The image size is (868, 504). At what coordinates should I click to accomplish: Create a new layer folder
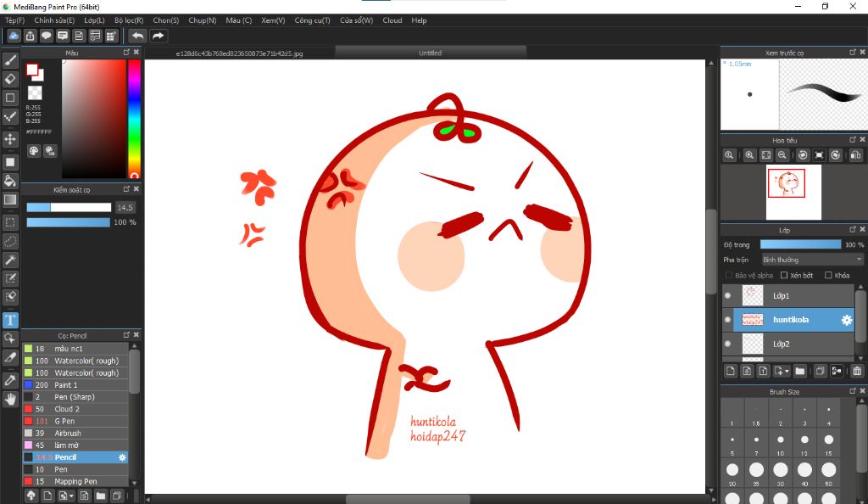click(800, 371)
